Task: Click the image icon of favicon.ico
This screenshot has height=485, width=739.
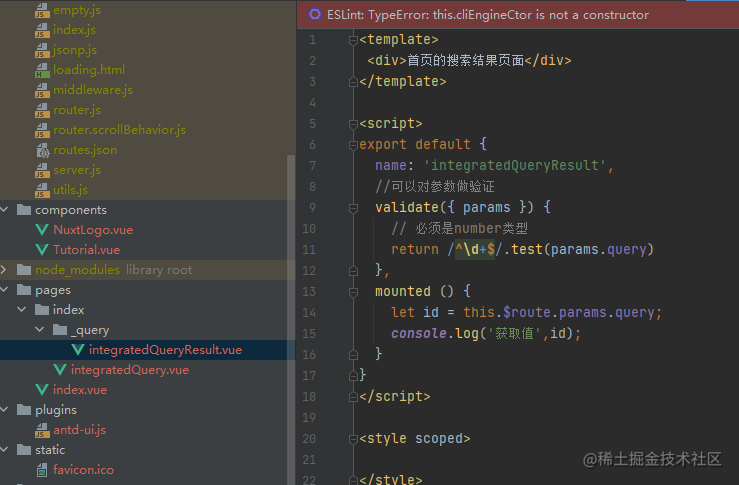Action: click(42, 470)
